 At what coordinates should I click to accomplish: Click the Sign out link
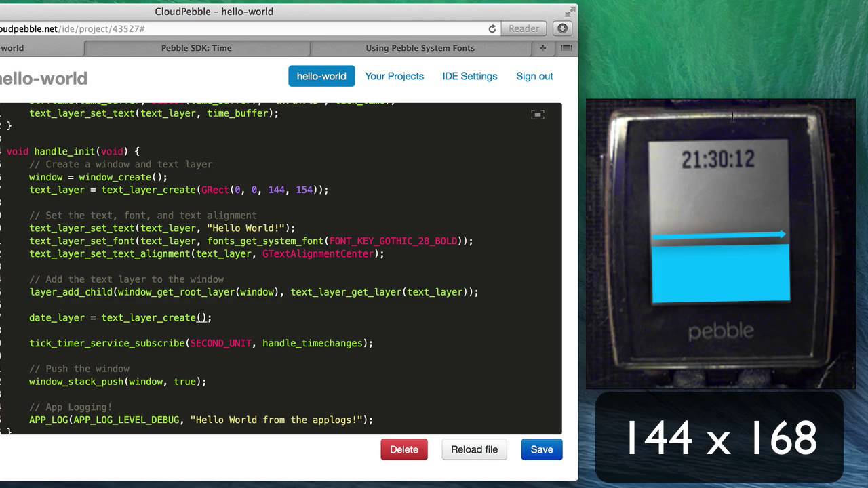534,76
